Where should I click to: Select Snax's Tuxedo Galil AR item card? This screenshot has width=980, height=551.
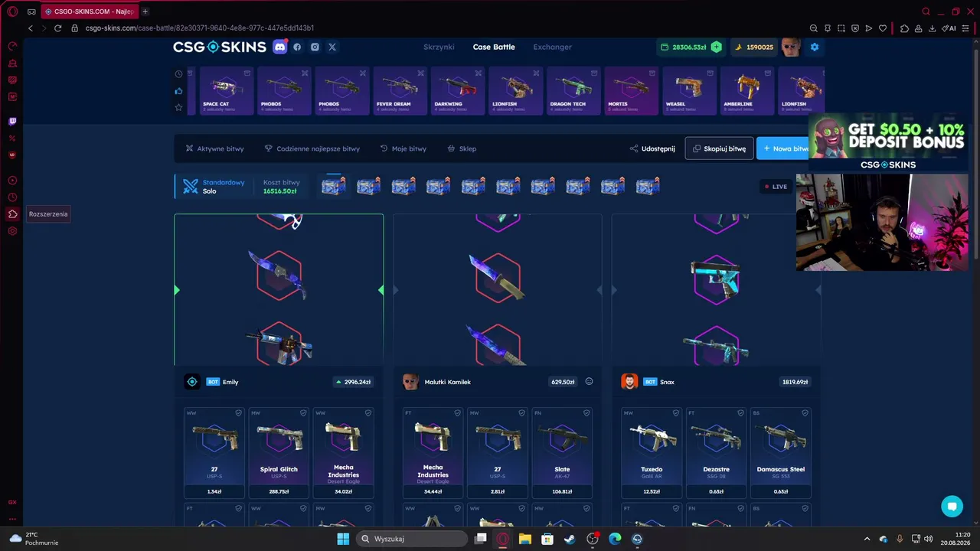coord(652,453)
